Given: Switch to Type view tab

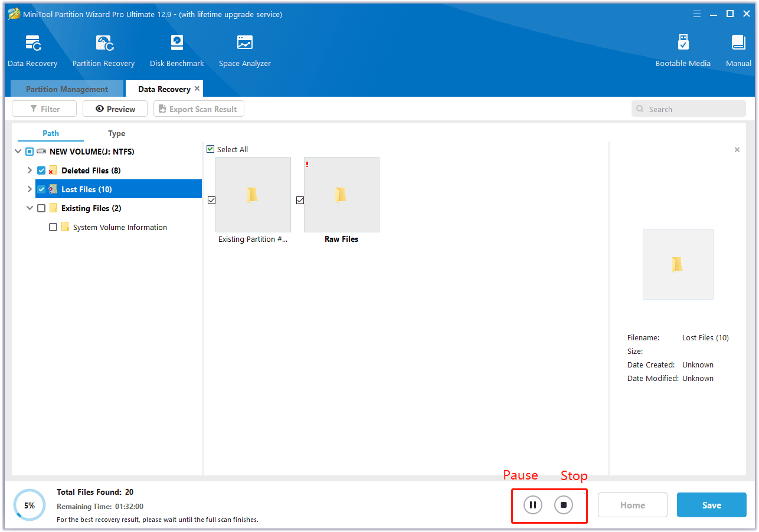Looking at the screenshot, I should click(x=116, y=133).
